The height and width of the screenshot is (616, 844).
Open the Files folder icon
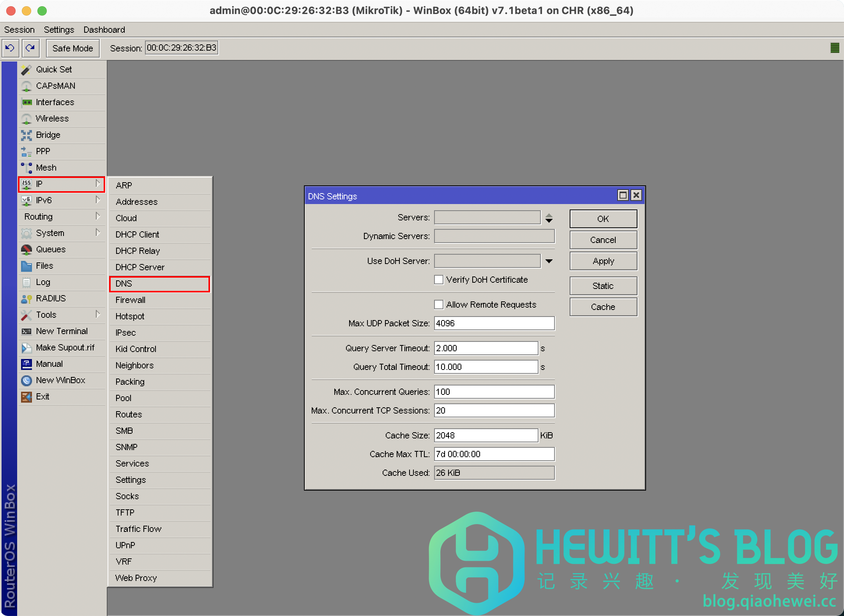[x=26, y=266]
